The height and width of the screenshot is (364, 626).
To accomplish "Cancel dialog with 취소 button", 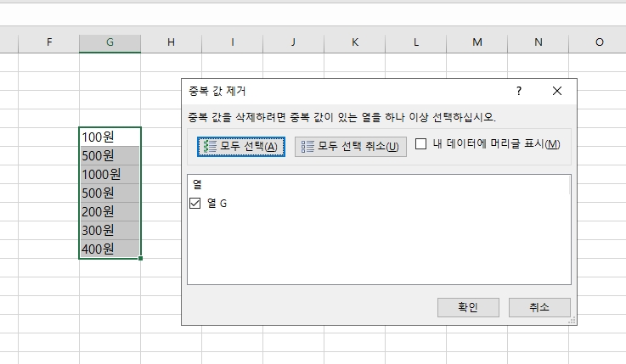I will pyautogui.click(x=539, y=307).
